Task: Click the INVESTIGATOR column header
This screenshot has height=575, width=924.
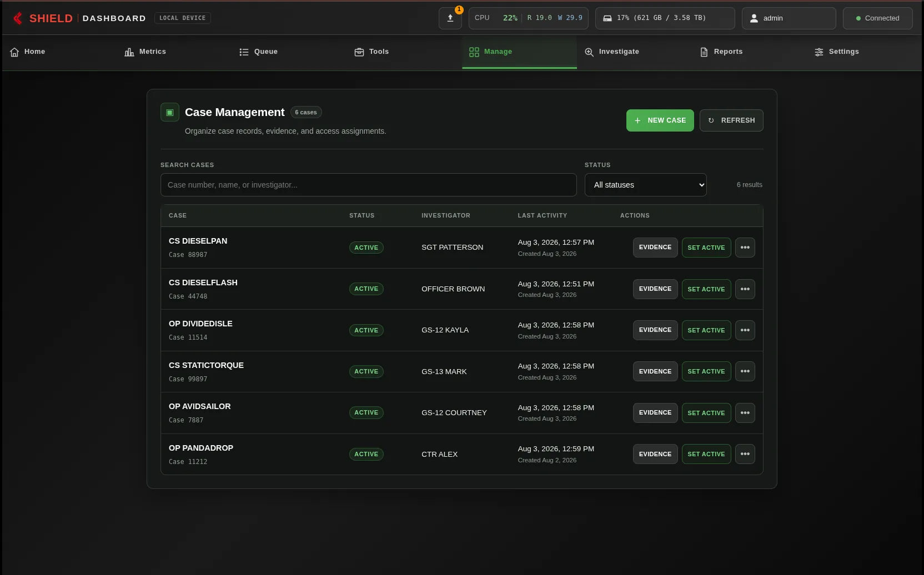Action: tap(446, 215)
